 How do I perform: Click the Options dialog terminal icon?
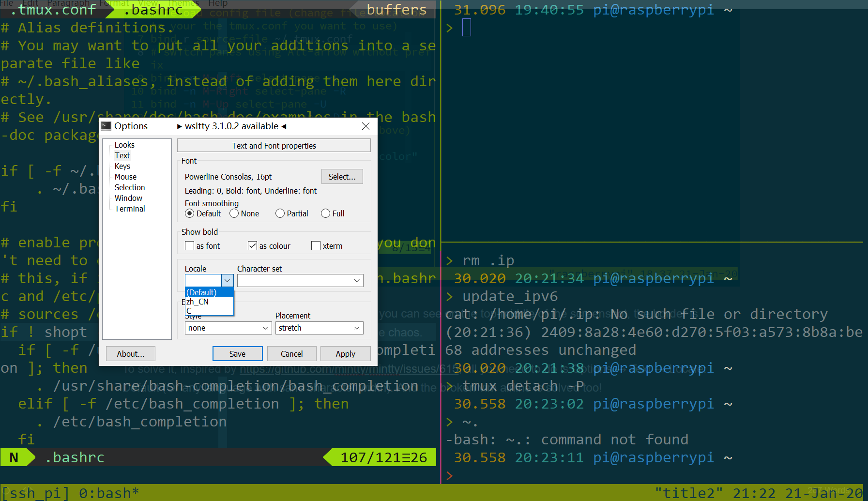point(106,126)
